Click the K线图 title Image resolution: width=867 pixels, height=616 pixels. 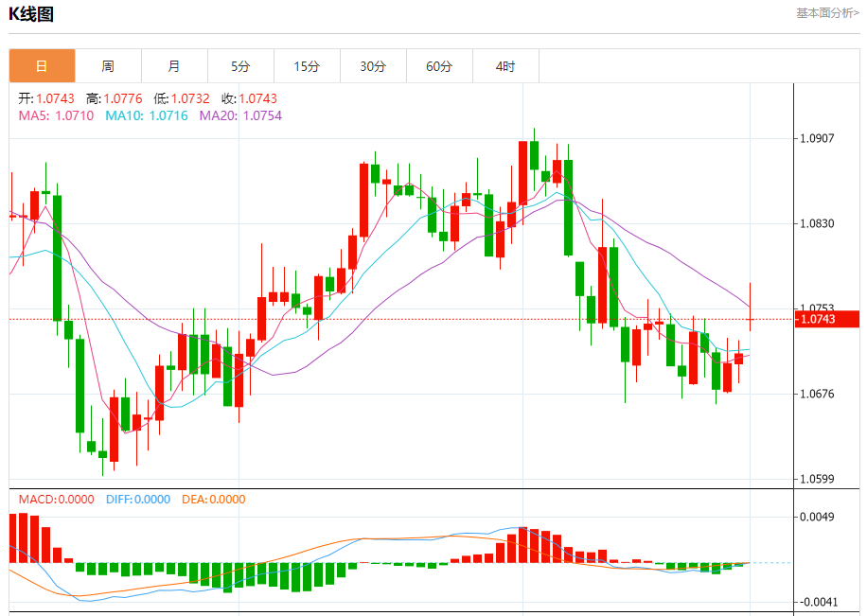pyautogui.click(x=31, y=14)
